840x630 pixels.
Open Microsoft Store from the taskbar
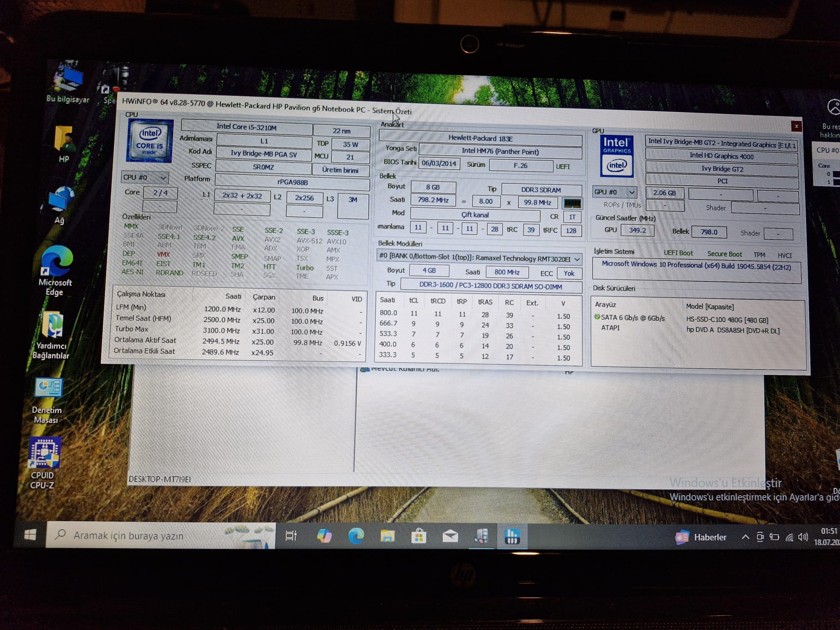[x=419, y=536]
